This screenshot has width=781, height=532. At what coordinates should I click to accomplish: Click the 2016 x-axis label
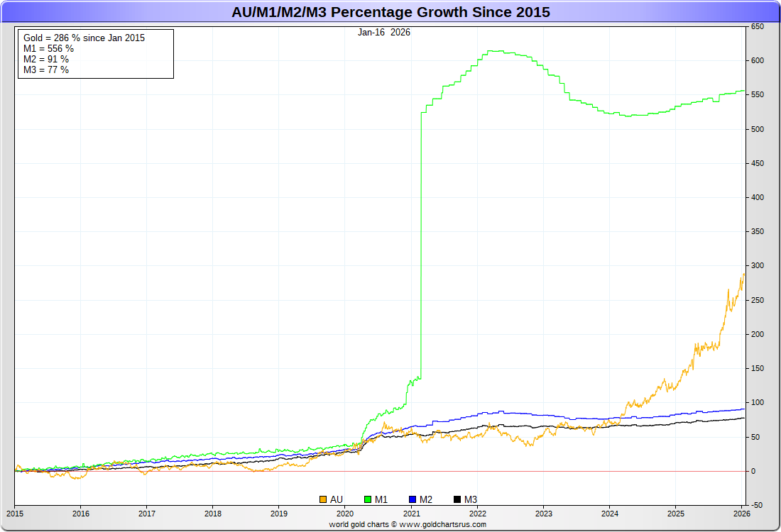pyautogui.click(x=81, y=514)
